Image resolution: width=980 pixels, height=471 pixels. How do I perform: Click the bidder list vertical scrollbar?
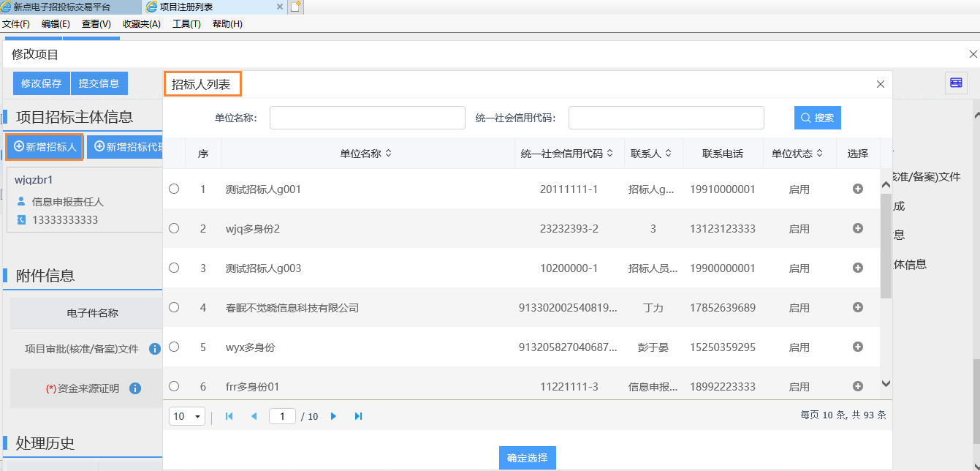(x=886, y=246)
